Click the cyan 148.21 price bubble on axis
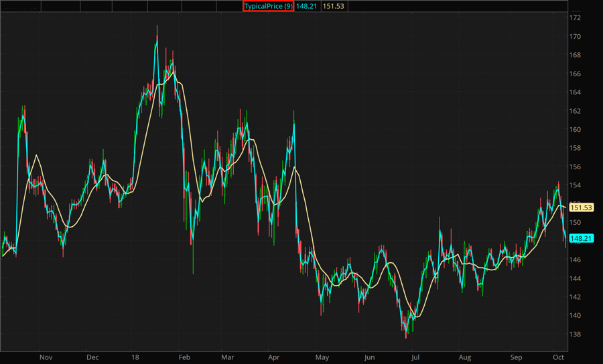The width and height of the screenshot is (603, 364). point(581,238)
